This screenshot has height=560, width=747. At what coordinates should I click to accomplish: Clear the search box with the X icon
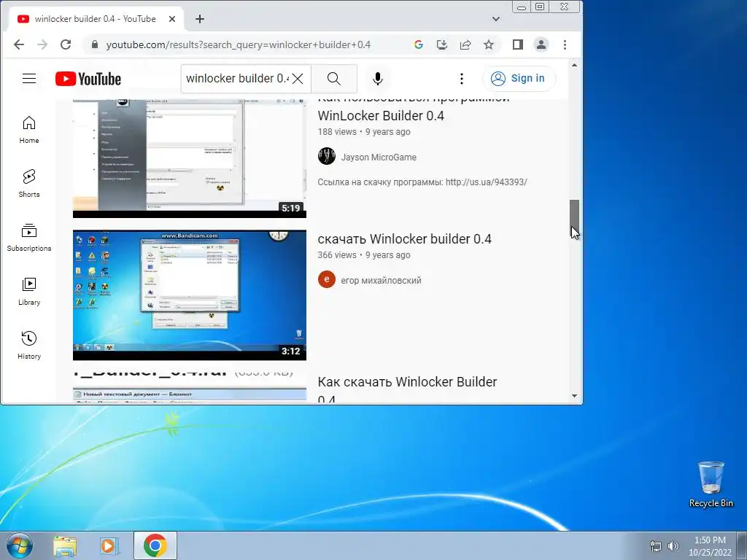tap(298, 79)
